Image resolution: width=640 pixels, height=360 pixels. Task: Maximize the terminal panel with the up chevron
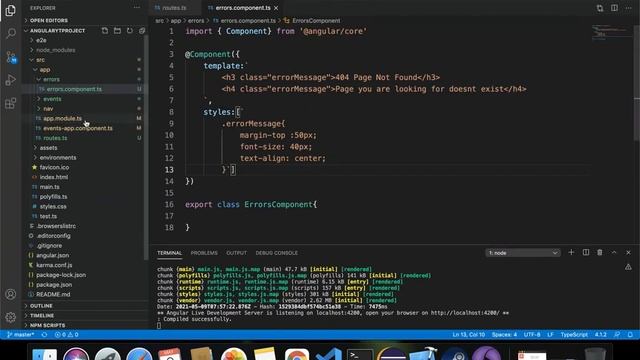pos(614,253)
